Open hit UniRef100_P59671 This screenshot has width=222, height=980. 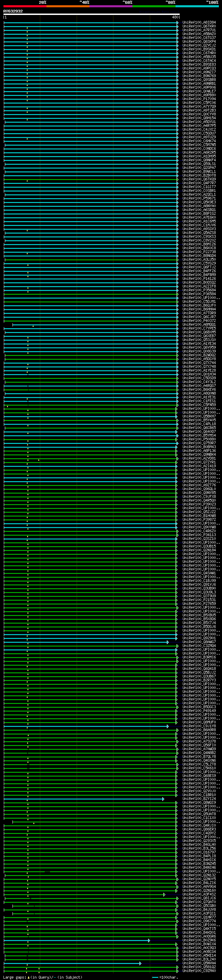pos(199,198)
